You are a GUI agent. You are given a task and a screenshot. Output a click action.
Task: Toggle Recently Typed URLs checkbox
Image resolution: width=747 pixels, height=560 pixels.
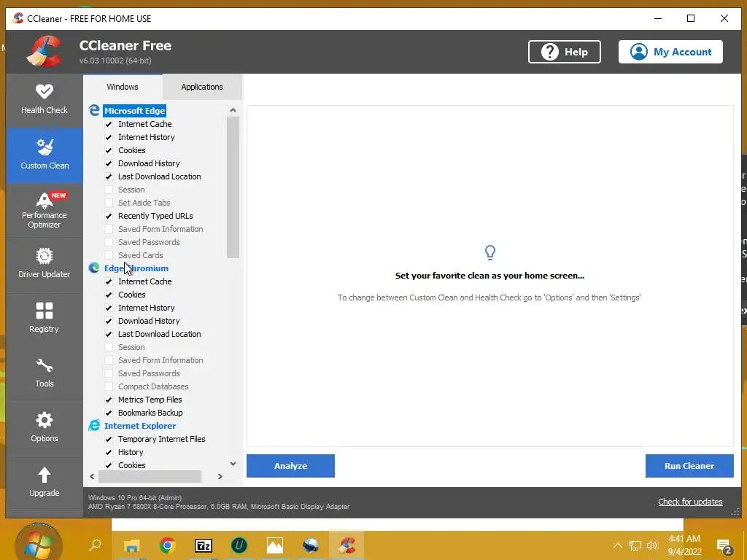[109, 216]
